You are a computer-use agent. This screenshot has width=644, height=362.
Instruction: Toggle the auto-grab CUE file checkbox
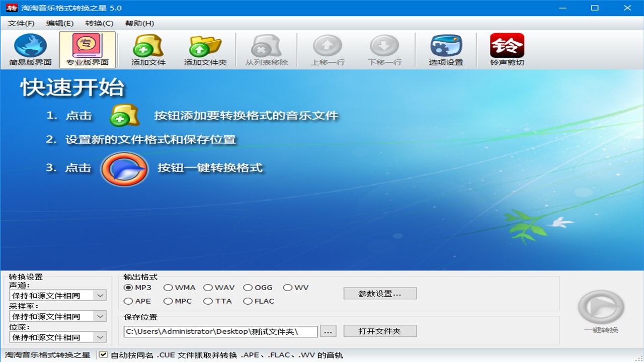(104, 355)
